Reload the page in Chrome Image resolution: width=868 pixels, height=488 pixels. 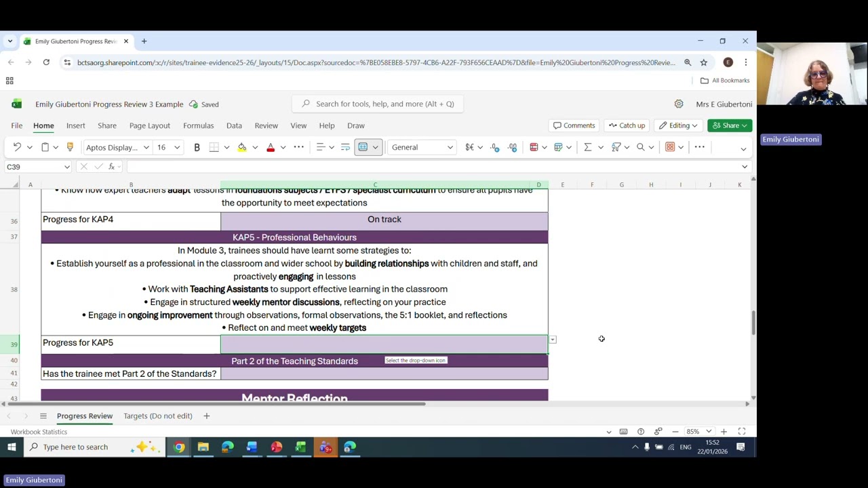pyautogui.click(x=46, y=62)
